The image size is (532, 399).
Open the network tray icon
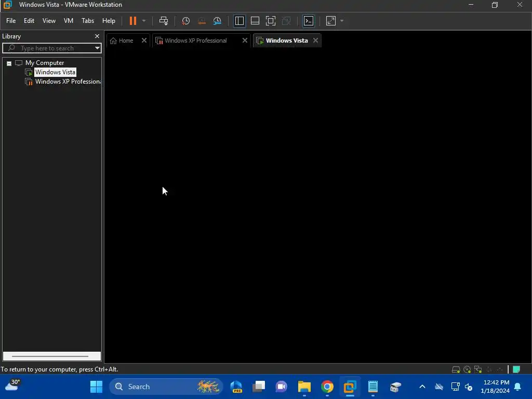tap(455, 387)
